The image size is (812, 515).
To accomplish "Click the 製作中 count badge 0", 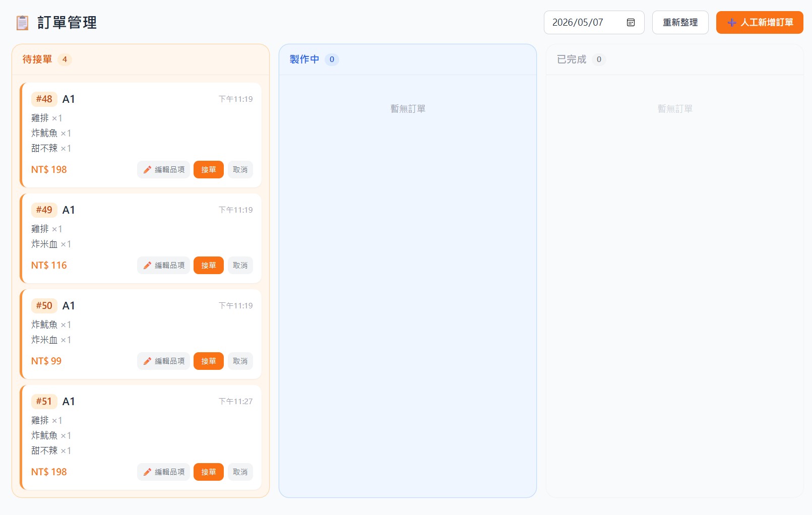I will point(332,59).
